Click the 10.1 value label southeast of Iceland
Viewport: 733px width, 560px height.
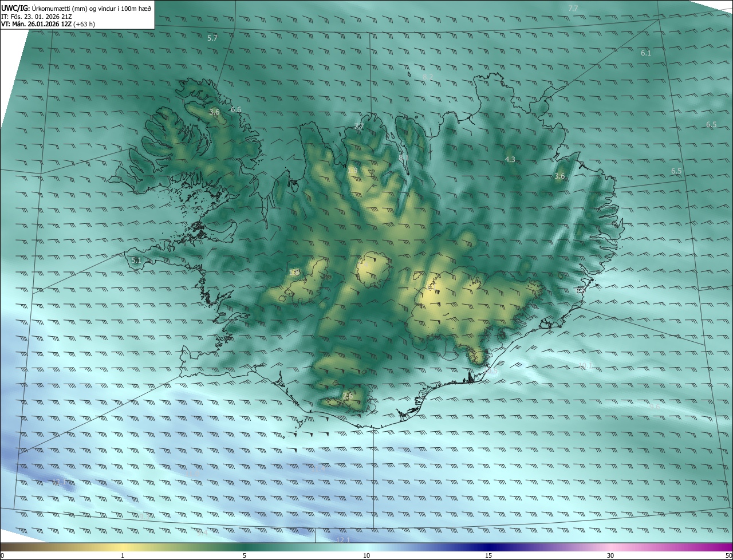pyautogui.click(x=586, y=365)
